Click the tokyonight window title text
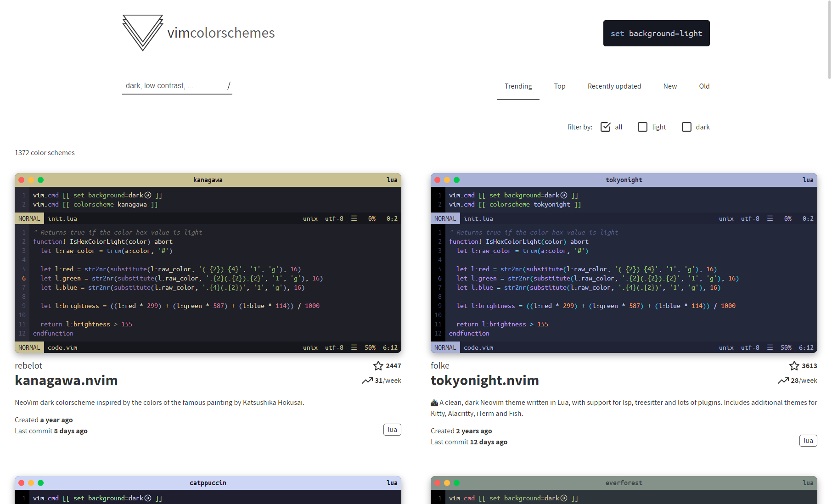Screen dimensions: 832x504 pyautogui.click(x=624, y=180)
